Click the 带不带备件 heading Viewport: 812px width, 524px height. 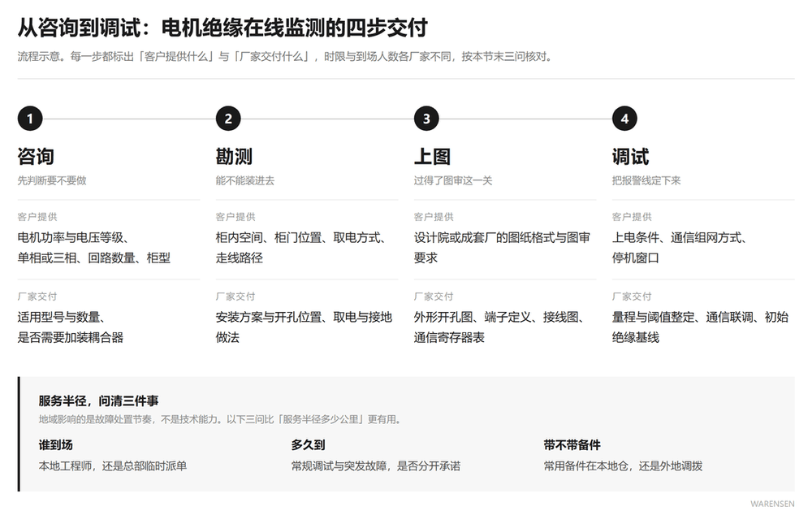(572, 444)
